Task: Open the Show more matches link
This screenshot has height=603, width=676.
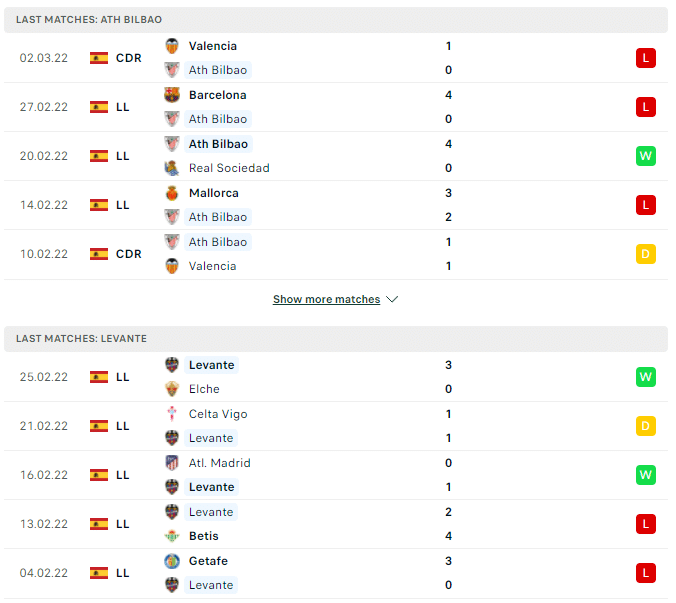Action: pos(327,300)
